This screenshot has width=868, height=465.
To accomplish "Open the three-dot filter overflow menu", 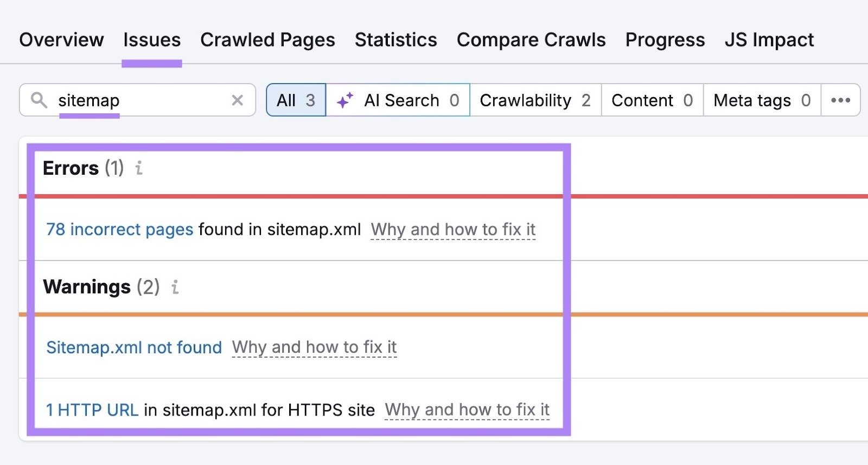I will (841, 100).
